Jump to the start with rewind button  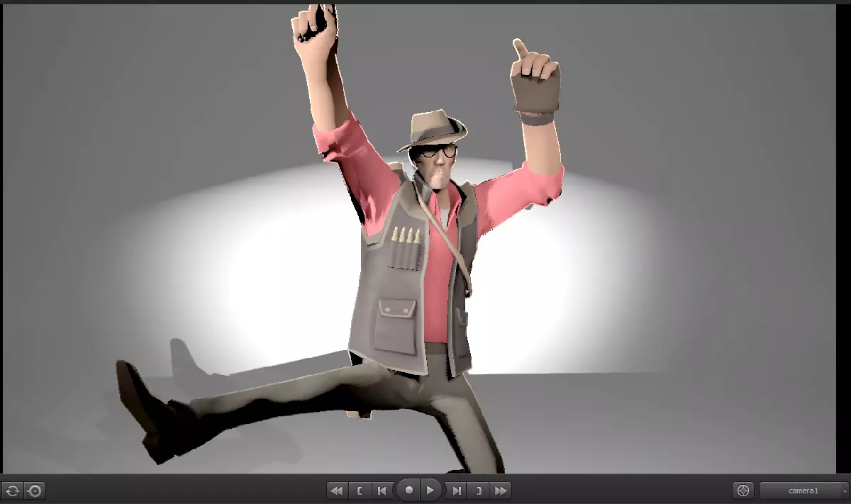(x=337, y=491)
